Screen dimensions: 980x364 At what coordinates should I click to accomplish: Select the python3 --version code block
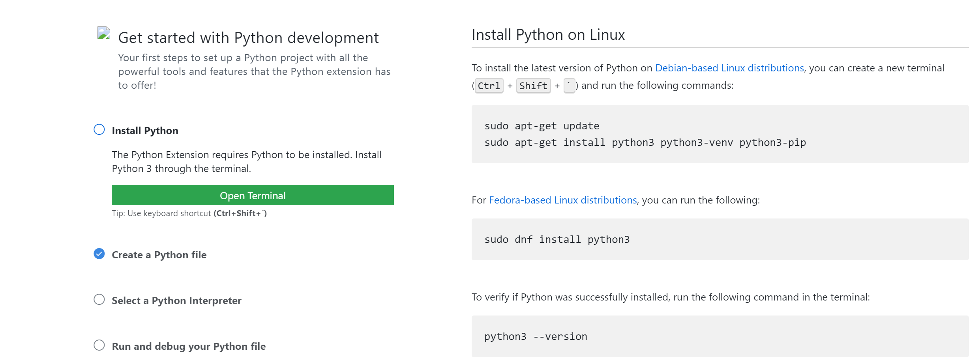(x=535, y=336)
